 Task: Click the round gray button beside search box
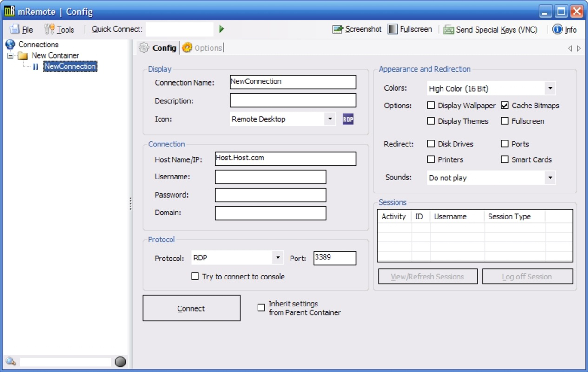[x=120, y=361]
